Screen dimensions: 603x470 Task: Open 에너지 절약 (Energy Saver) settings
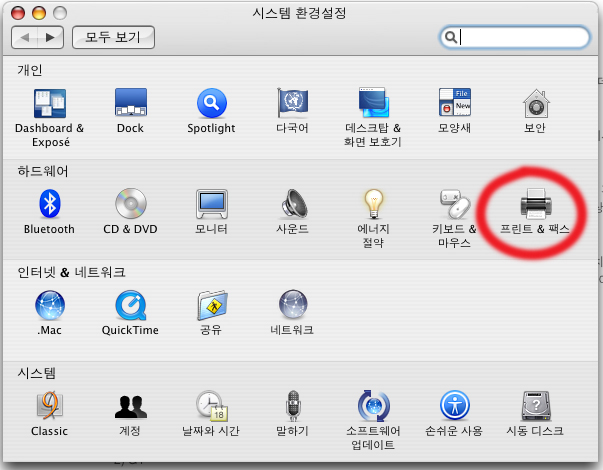[373, 205]
